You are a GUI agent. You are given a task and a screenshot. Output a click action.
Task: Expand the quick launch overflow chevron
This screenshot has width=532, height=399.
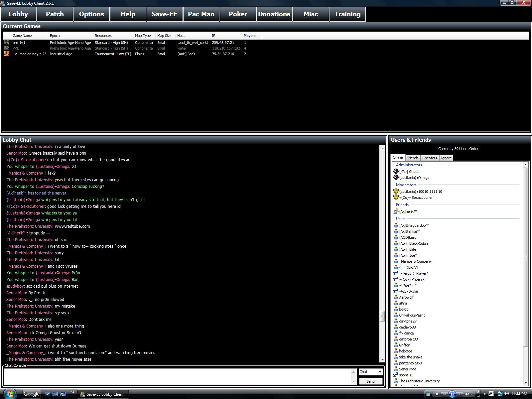72,393
